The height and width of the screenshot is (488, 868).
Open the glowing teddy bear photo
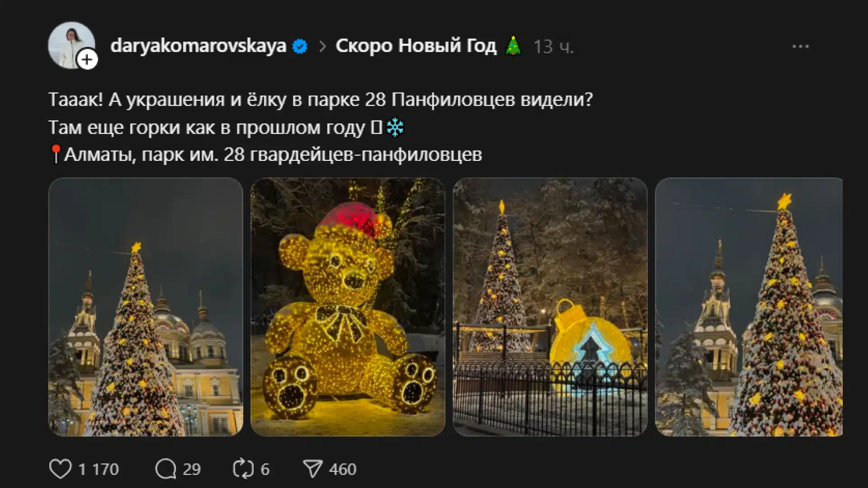click(348, 307)
